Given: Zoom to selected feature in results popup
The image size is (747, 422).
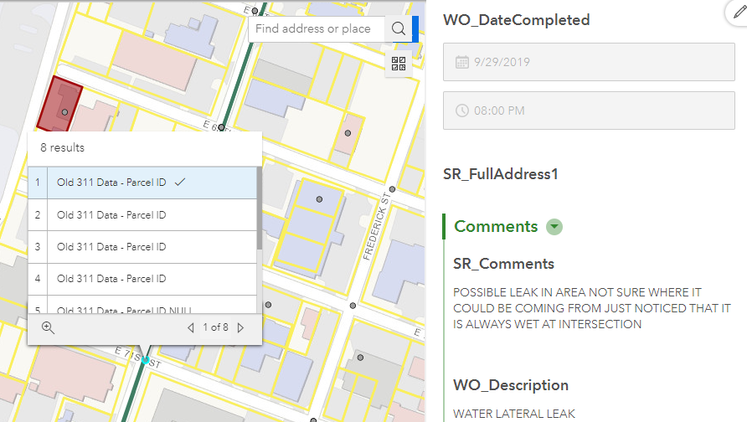Looking at the screenshot, I should 48,327.
